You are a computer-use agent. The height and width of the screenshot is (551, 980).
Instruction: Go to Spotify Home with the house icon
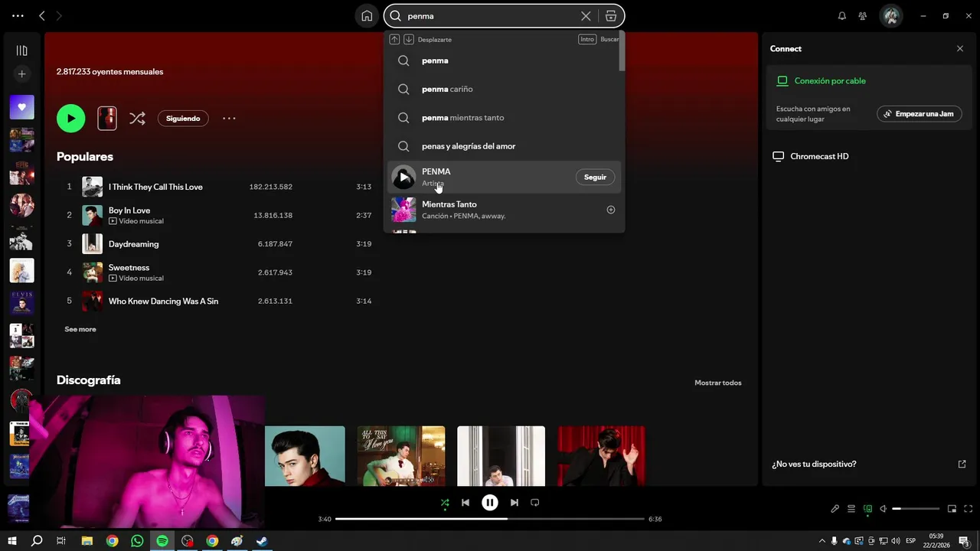(x=367, y=16)
